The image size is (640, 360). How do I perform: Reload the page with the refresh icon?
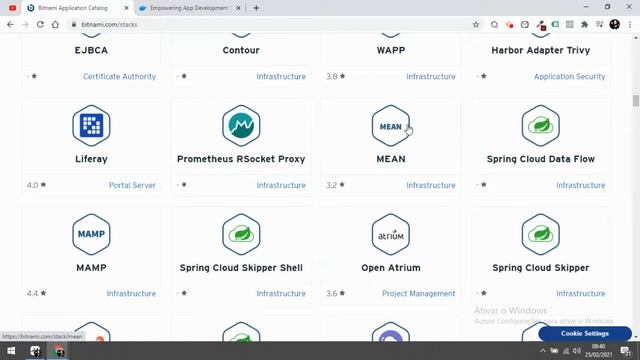pyautogui.click(x=40, y=24)
